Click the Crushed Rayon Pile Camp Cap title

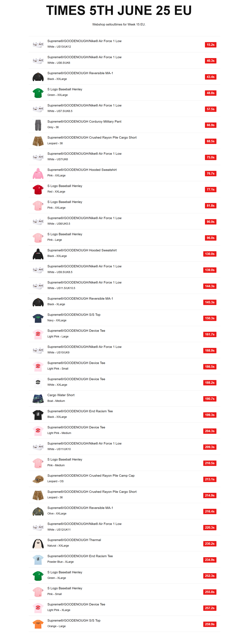(x=91, y=476)
